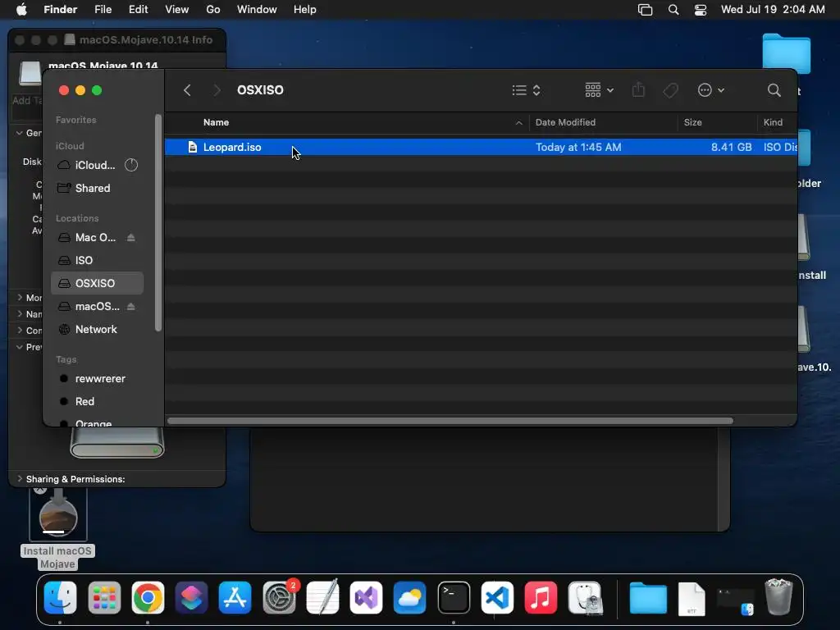Open Visual Studio Code from the Dock
The image size is (840, 630).
[x=497, y=597]
